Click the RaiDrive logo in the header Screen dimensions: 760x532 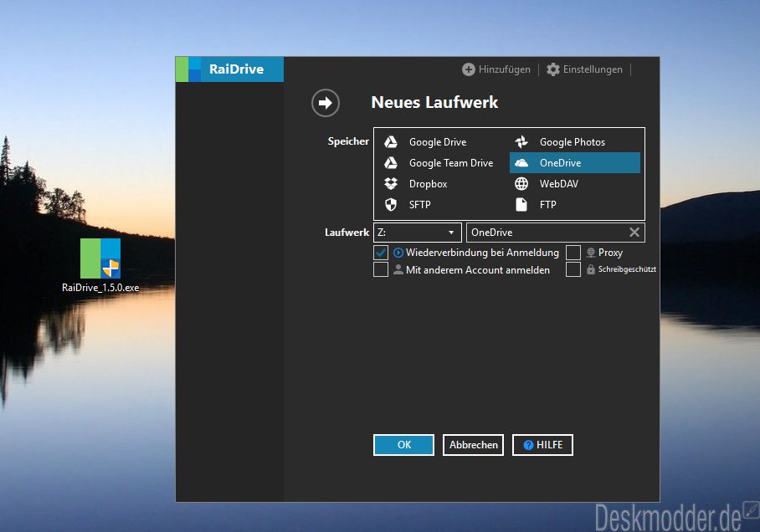[188, 69]
